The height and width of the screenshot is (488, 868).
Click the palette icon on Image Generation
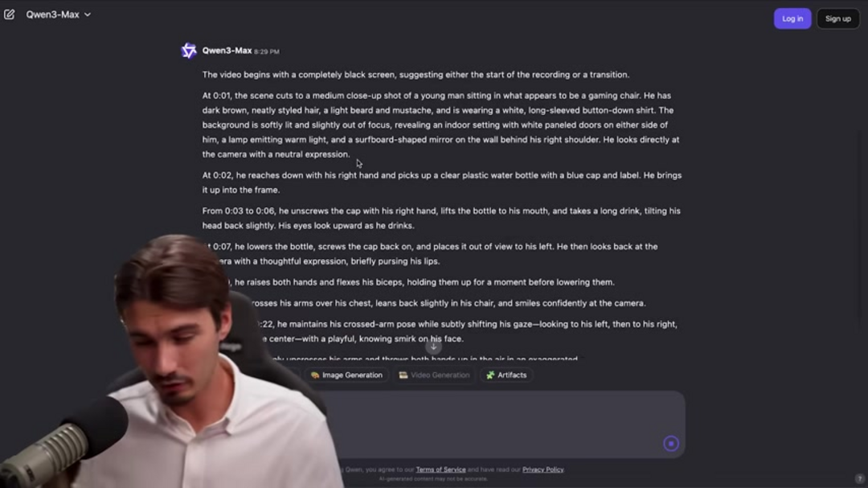coord(315,375)
